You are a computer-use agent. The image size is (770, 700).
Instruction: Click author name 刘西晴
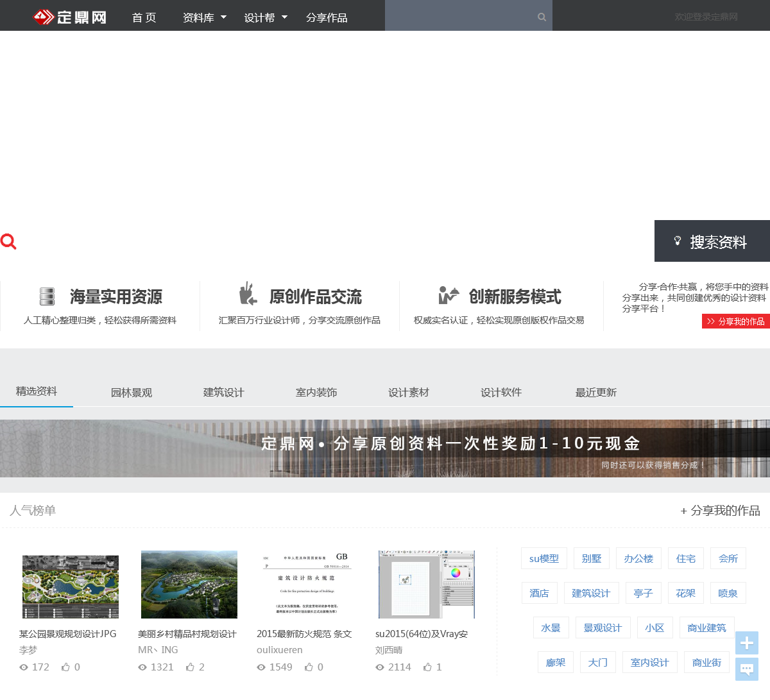click(x=389, y=650)
